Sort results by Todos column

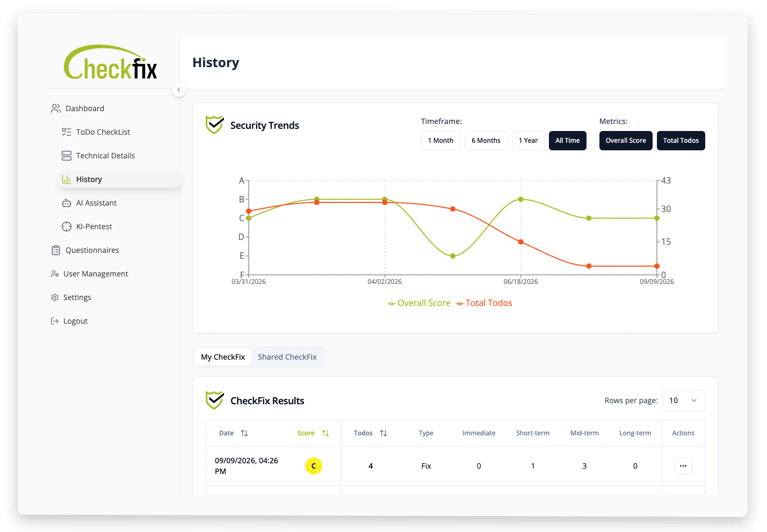point(371,433)
